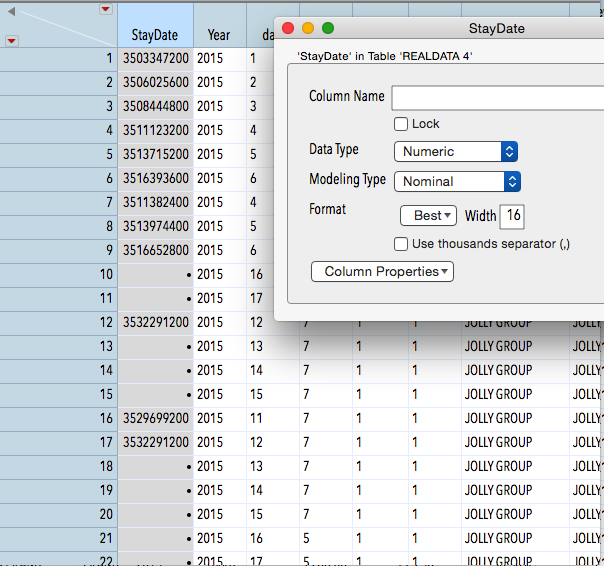This screenshot has width=604, height=566.
Task: Click the Year cell 2015 in row 3
Action: click(220, 106)
